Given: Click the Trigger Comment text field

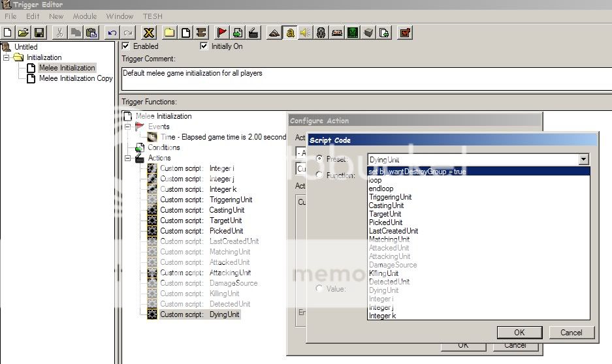Looking at the screenshot, I should (x=367, y=79).
